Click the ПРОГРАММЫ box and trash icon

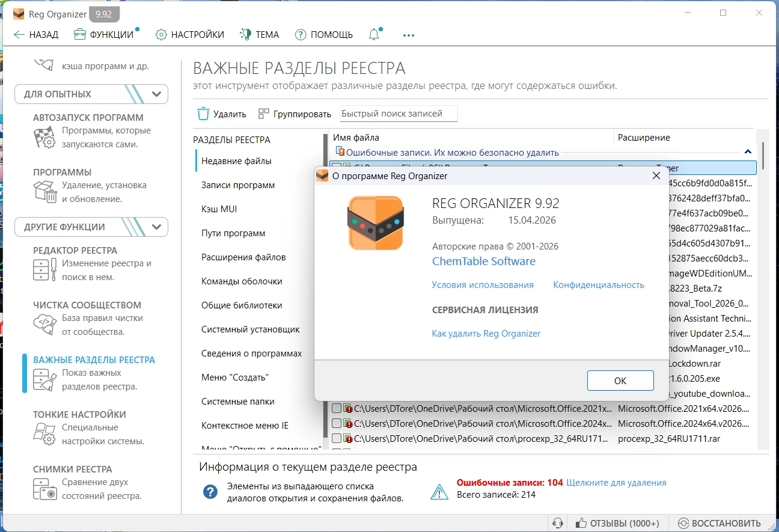[44, 192]
